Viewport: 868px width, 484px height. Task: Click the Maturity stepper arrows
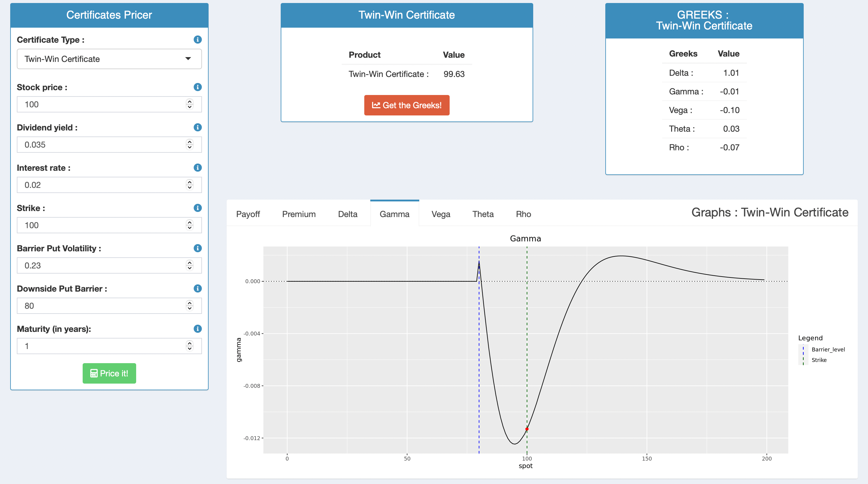pyautogui.click(x=189, y=346)
